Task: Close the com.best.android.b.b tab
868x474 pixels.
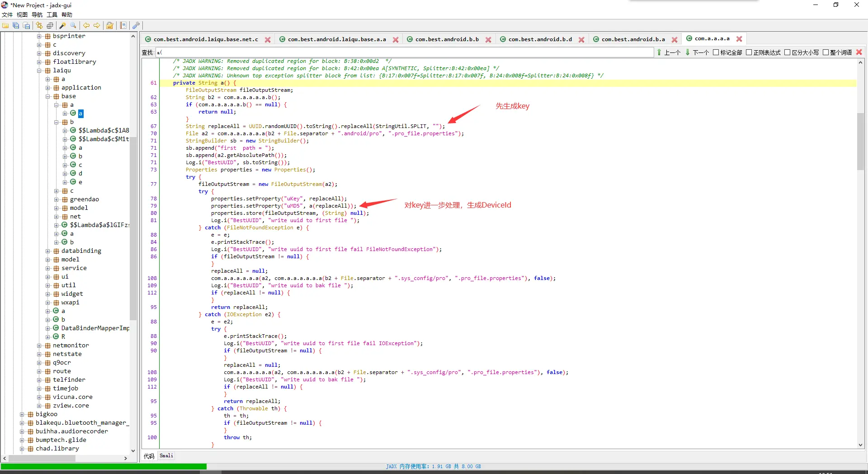Action: tap(488, 40)
